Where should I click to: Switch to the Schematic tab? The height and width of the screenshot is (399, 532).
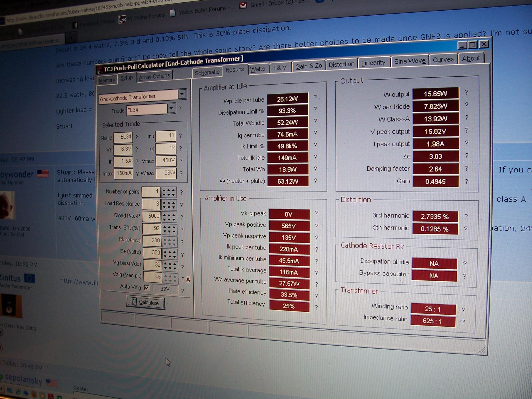pyautogui.click(x=207, y=72)
